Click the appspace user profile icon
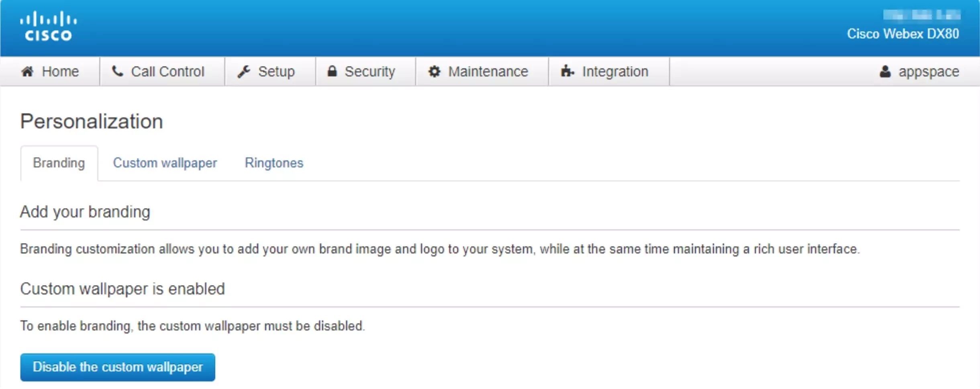 point(885,72)
